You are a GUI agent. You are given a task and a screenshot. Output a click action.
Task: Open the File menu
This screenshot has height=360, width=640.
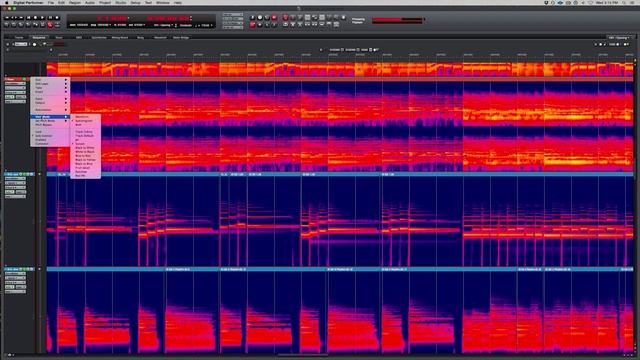click(x=51, y=2)
